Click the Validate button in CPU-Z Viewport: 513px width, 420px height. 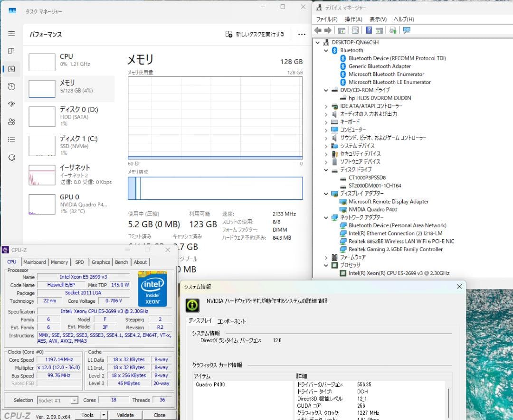(125, 415)
